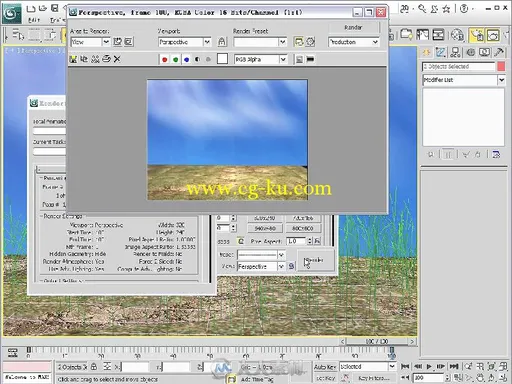This screenshot has width=512, height=384.
Task: Click the Pixel Aspect input field
Action: [x=296, y=241]
